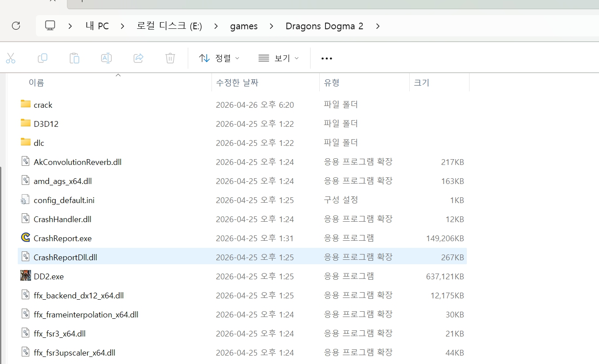Cut the selected file using the scissors icon
Viewport: 599px width, 364px height.
11,58
